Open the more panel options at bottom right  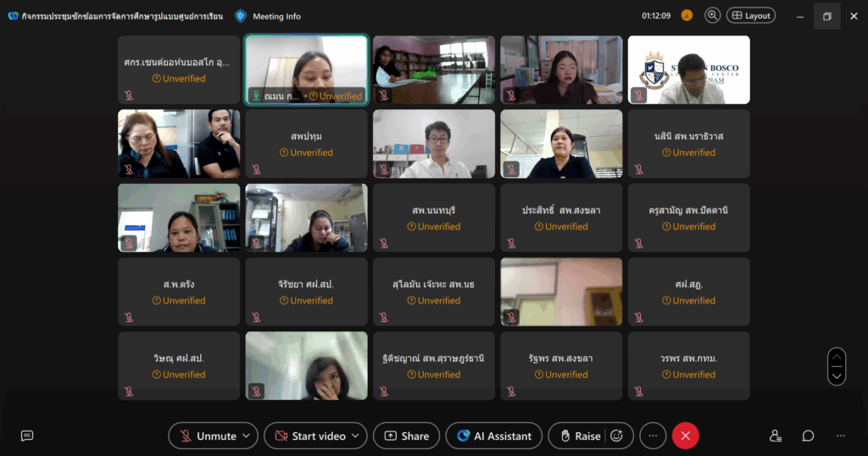coord(840,436)
